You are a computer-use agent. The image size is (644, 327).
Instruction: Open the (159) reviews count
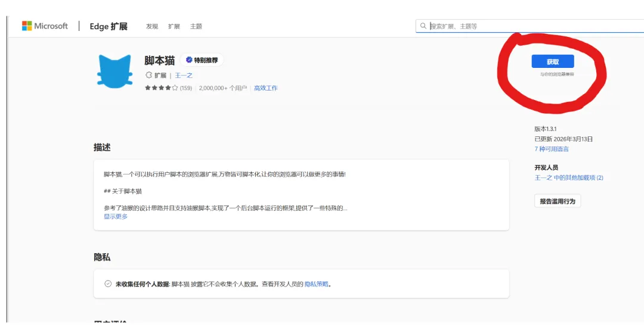click(185, 88)
